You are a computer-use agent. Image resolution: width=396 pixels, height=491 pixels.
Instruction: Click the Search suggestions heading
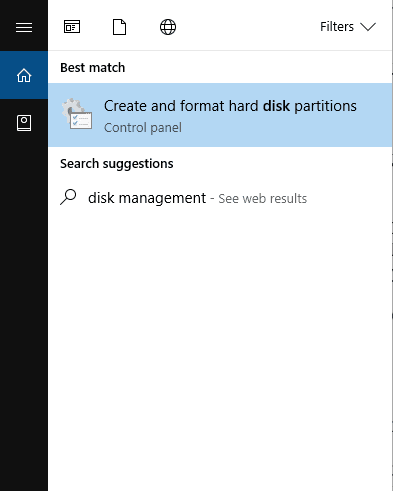117,164
